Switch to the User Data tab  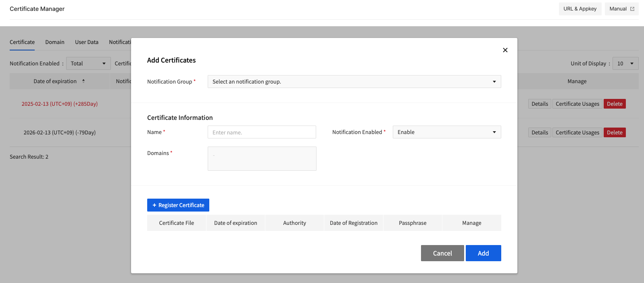click(x=87, y=42)
